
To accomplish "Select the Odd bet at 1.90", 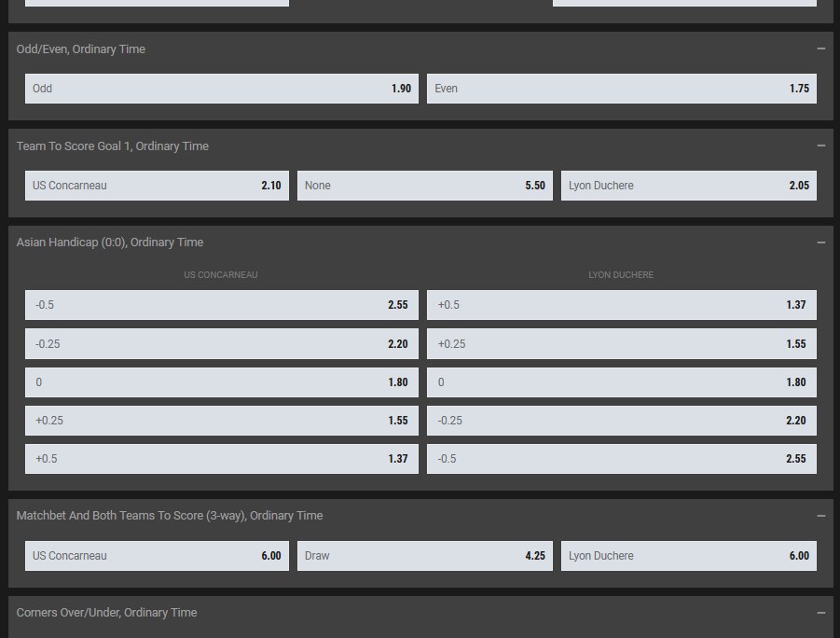I will (x=222, y=89).
